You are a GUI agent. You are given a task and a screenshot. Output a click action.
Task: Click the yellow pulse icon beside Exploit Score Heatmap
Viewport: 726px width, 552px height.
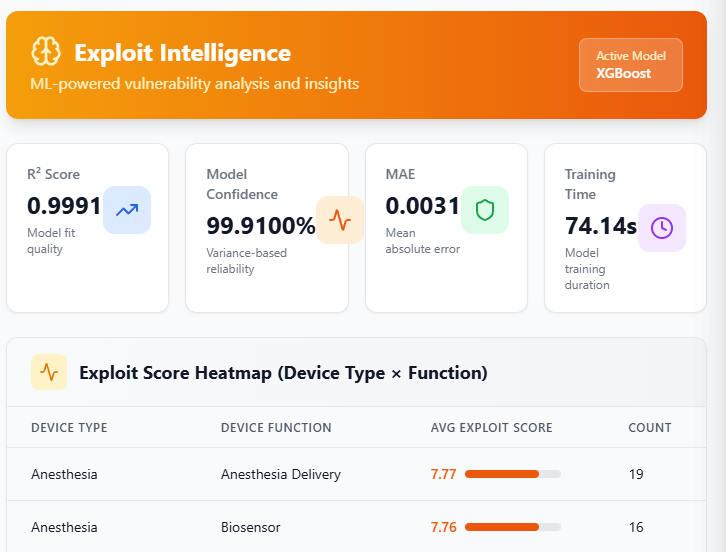click(49, 372)
